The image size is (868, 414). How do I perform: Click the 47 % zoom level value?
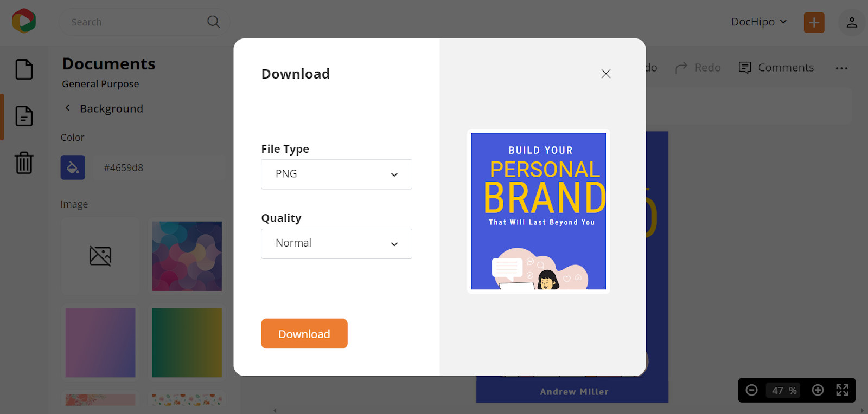coord(784,390)
